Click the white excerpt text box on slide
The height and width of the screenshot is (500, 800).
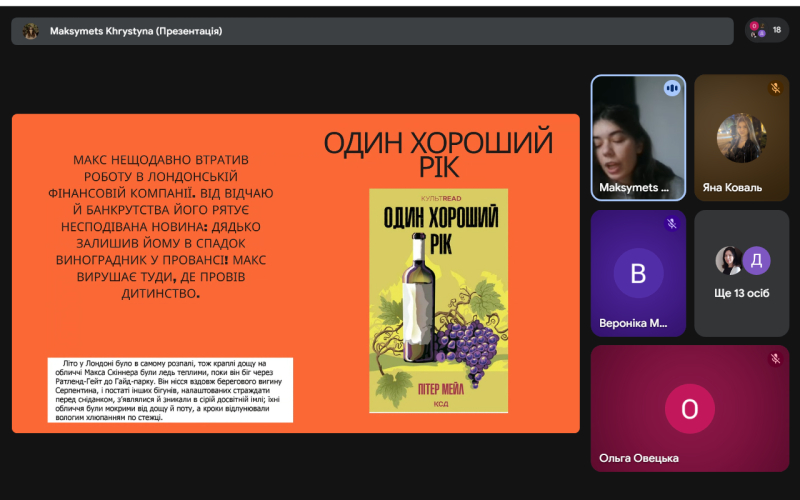[170, 389]
